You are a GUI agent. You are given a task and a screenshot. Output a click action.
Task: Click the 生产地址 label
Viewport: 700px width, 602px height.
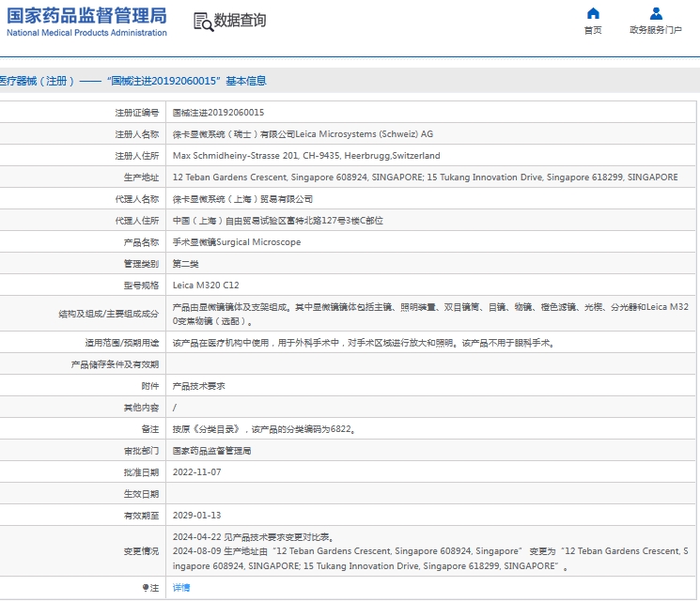[142, 178]
